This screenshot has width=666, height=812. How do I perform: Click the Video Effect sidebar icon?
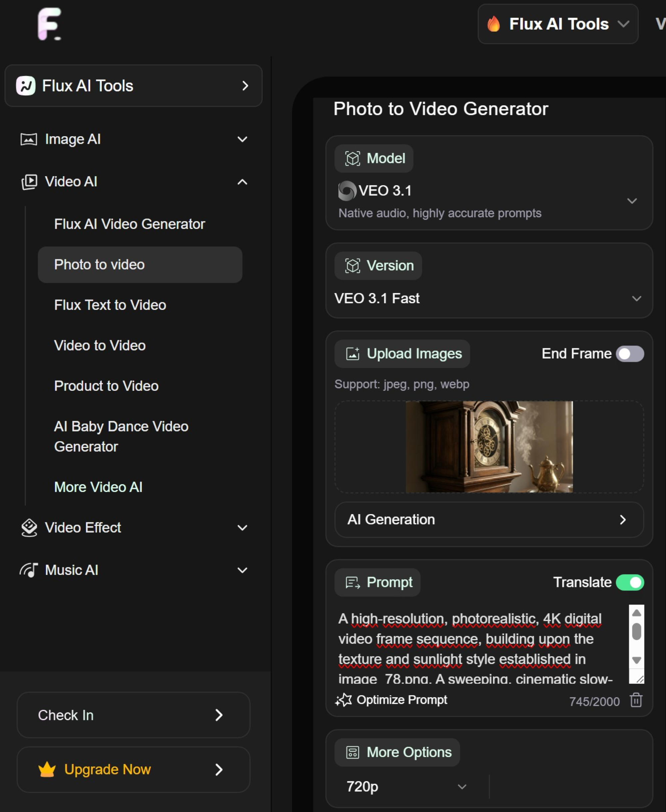tap(28, 527)
